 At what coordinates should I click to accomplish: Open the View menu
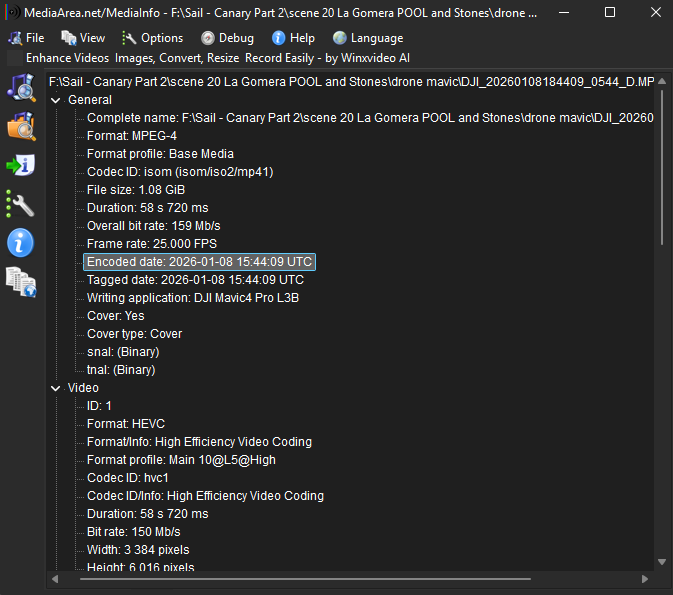coord(83,38)
